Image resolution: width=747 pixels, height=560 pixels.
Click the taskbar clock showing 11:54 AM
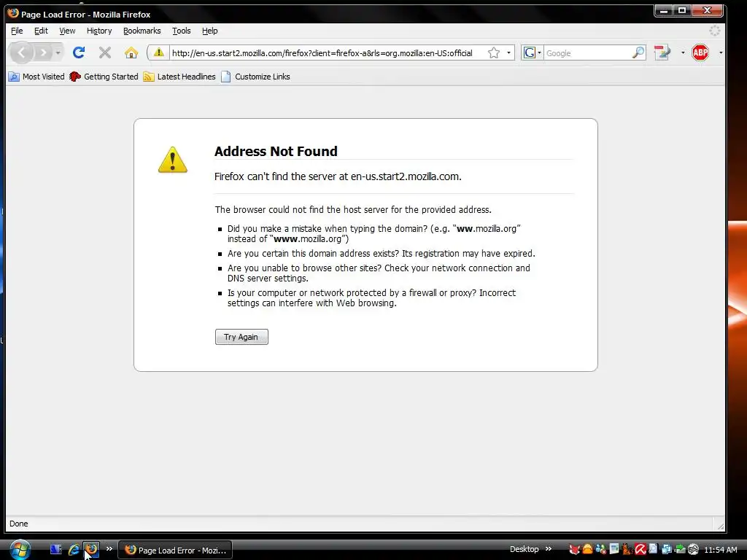(x=720, y=550)
